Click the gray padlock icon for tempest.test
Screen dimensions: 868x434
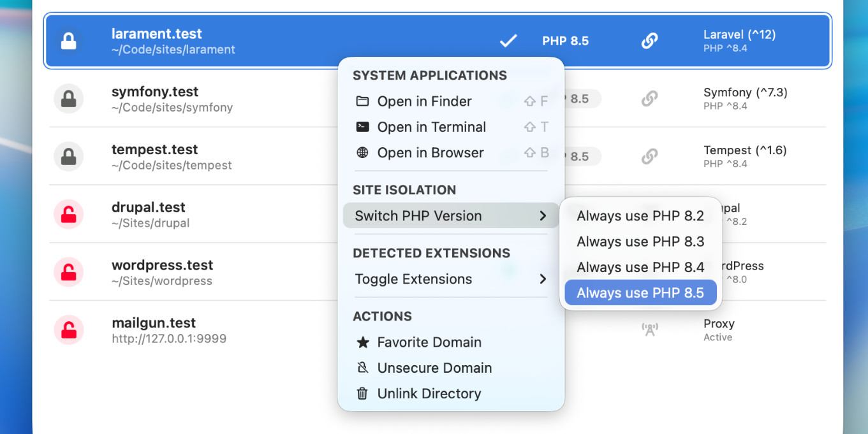(68, 156)
